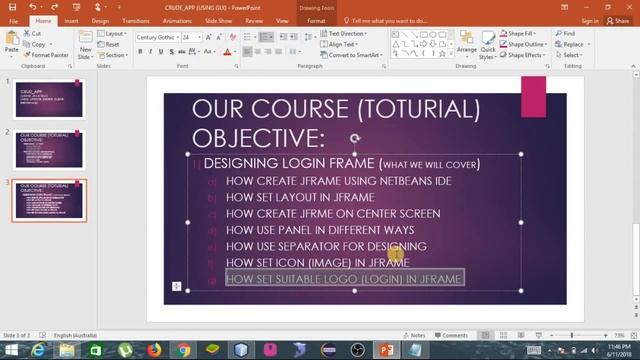The height and width of the screenshot is (360, 640).
Task: Fit slide to current window
Action: (634, 335)
